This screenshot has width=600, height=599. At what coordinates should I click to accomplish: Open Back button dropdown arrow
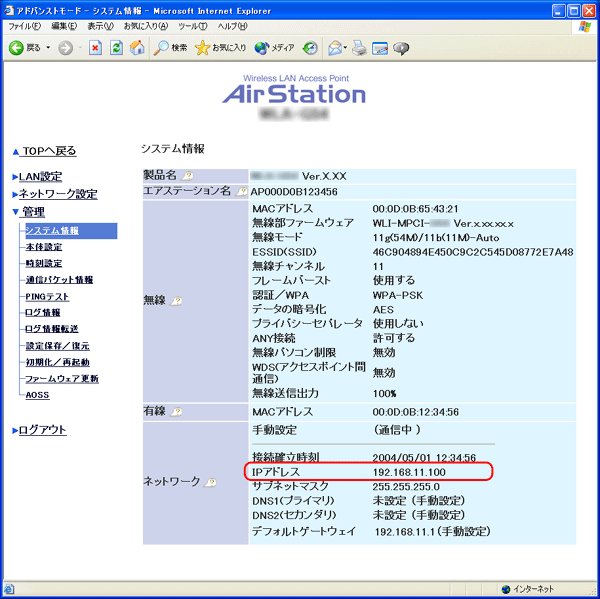coord(48,48)
